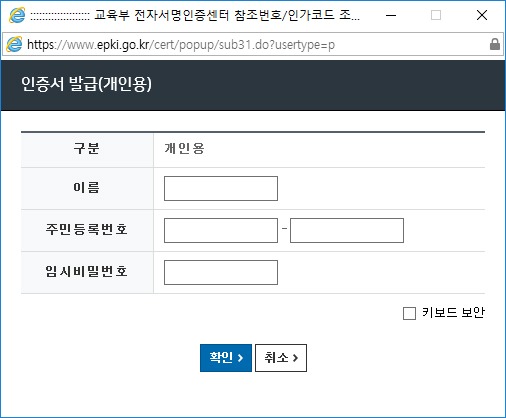Image resolution: width=506 pixels, height=418 pixels.
Task: Select the first 주민등록번호 input box
Action: (221, 230)
